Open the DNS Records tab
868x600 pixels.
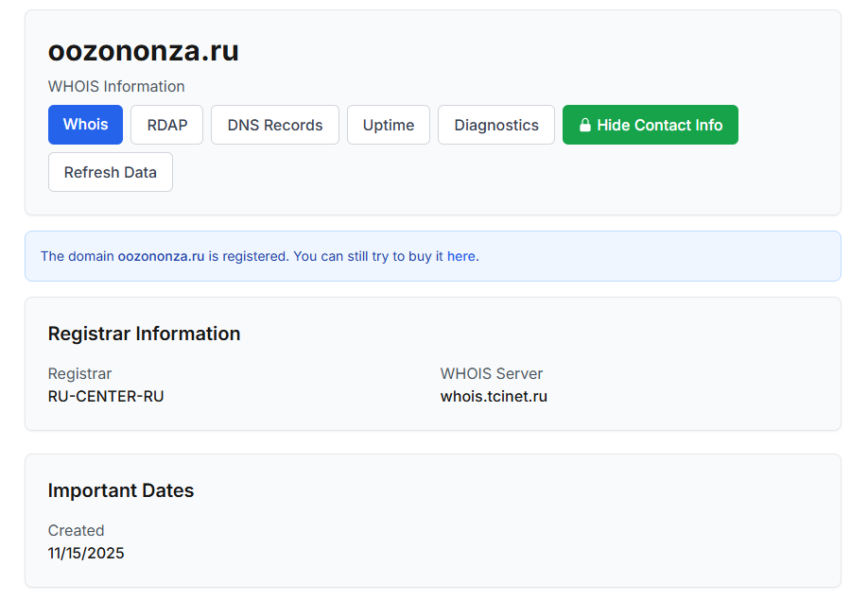coord(274,125)
